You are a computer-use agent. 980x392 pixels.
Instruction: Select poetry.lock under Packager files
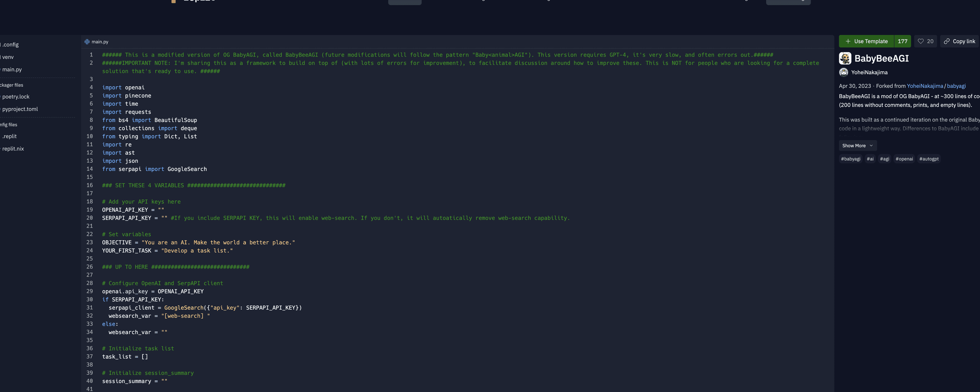tap(16, 97)
